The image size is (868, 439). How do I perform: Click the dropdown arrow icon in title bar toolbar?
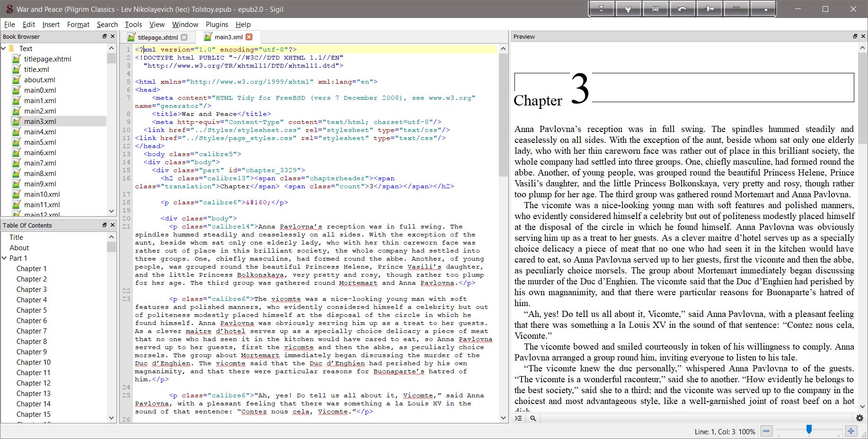(601, 9)
